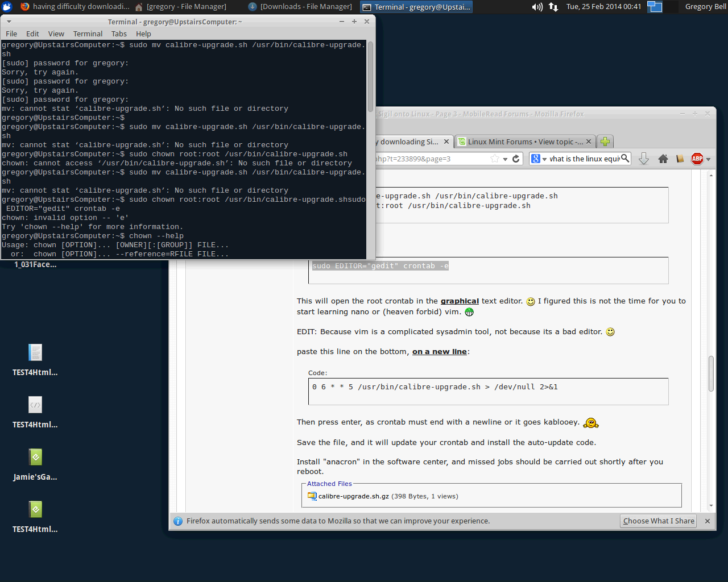
Task: Reload the current Firefox page
Action: 516,159
